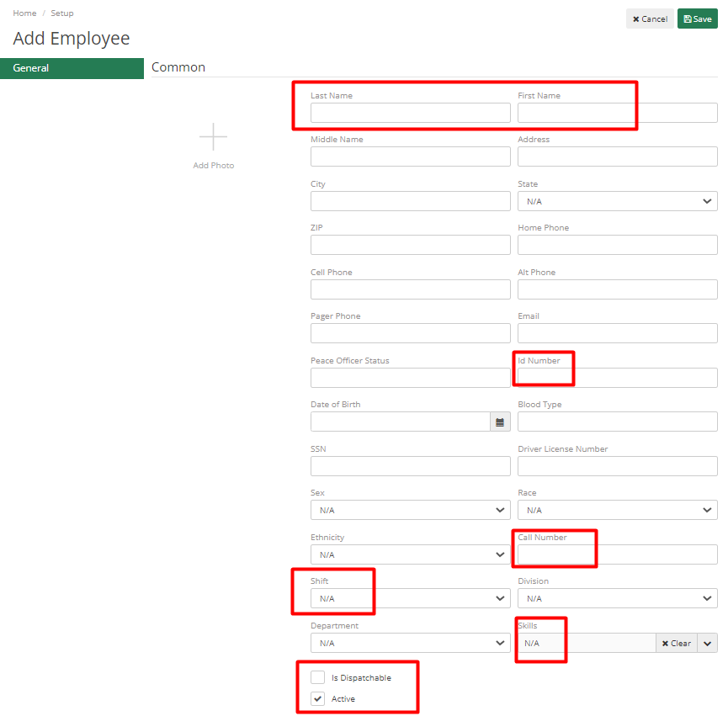Enable the Is Dispatchable checkbox
Viewport: 728px width, 716px height.
(x=317, y=676)
